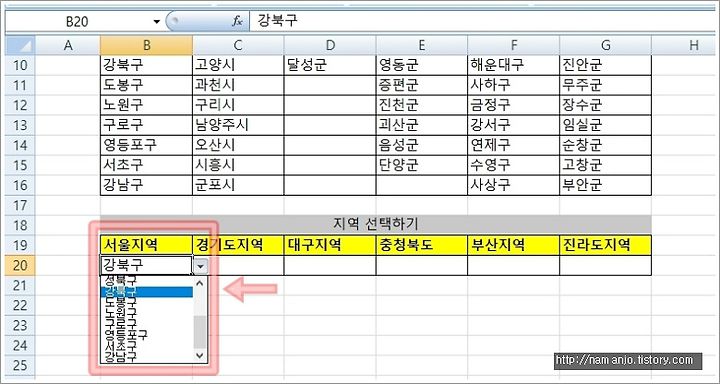Select column E header
Viewport: 720px width, 384px height.
(x=422, y=45)
